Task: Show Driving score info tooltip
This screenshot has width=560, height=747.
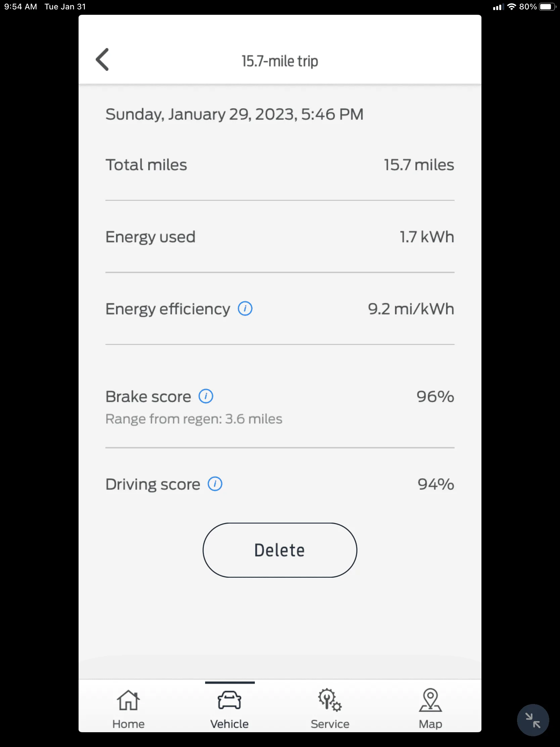Action: click(215, 484)
